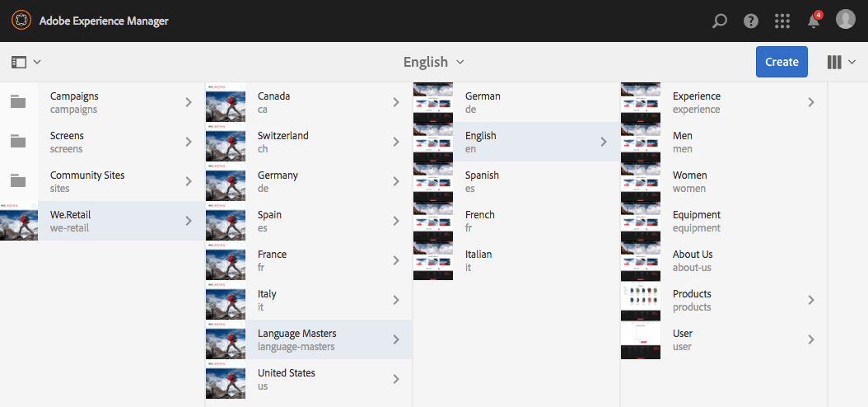Viewport: 868px width, 407px height.
Task: Select the Language Masters thumbnail
Action: 226,339
